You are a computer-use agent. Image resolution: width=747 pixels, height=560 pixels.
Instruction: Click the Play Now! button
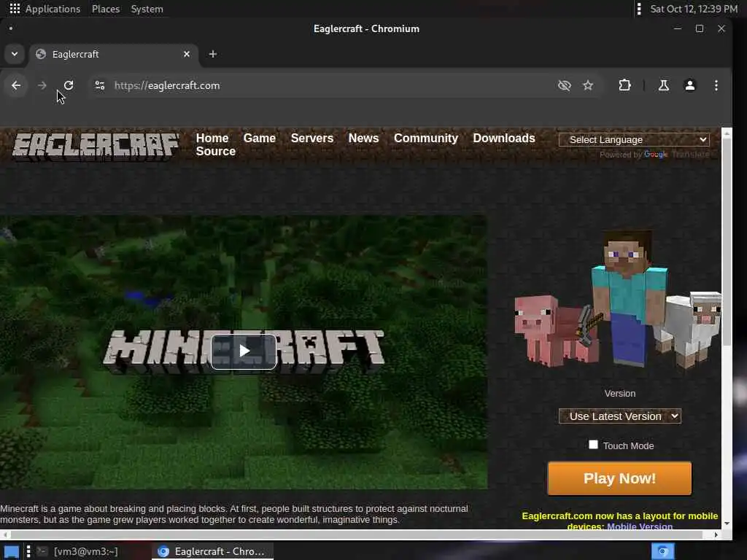[619, 478]
